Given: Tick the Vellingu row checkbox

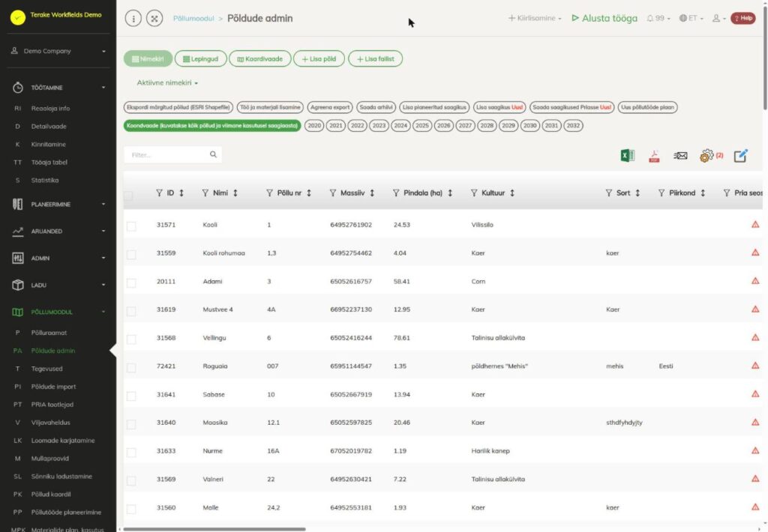Looking at the screenshot, I should click(x=131, y=339).
